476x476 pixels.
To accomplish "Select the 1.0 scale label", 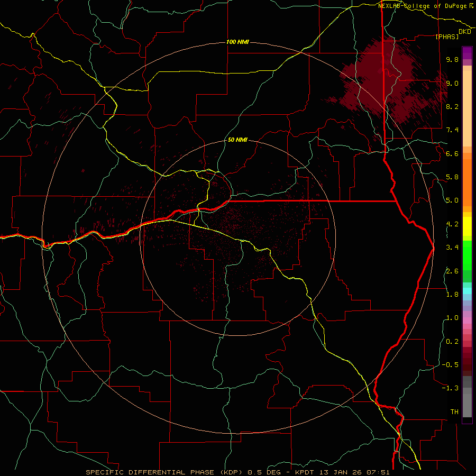I will [x=452, y=318].
